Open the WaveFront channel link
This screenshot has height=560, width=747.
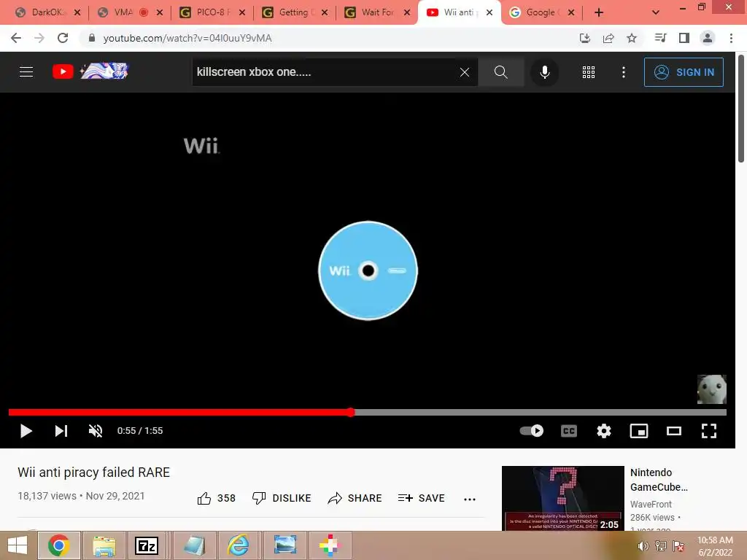(x=651, y=504)
